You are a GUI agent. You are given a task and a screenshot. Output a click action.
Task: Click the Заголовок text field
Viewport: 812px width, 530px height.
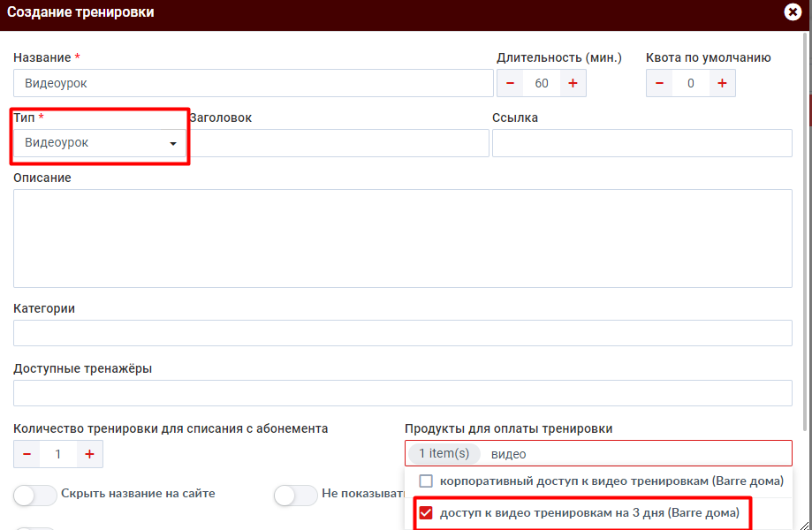(x=339, y=143)
